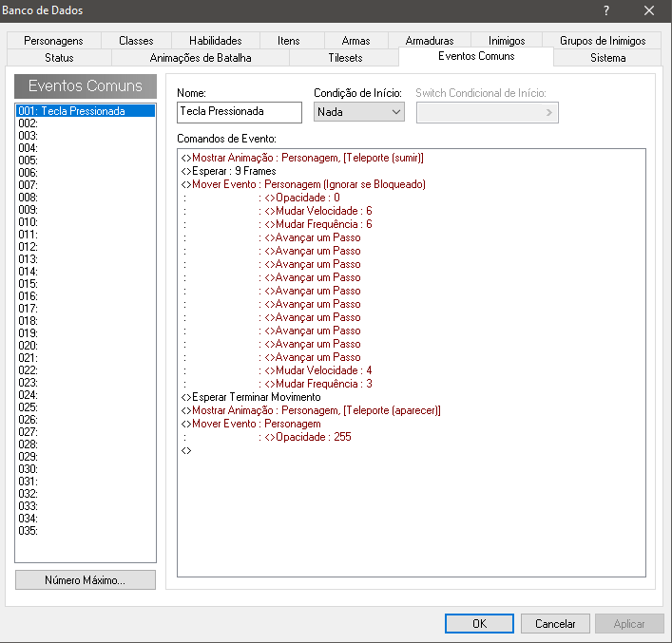Viewport: 672px width, 643px height.
Task: Open the Armaduras tab
Action: 430,41
